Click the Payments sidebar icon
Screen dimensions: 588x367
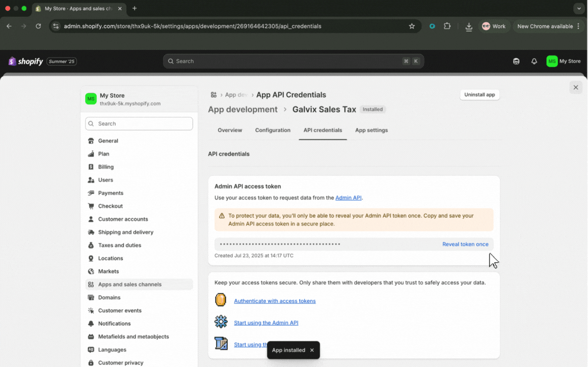pos(91,193)
